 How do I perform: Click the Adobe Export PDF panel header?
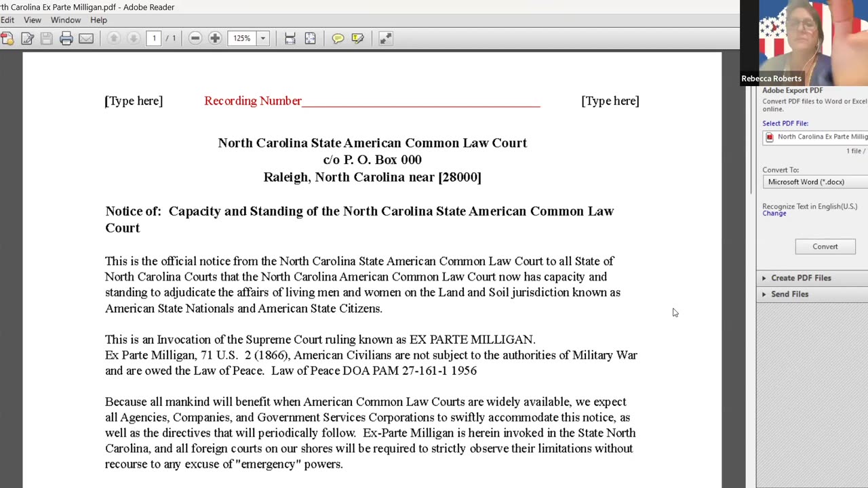(x=792, y=90)
